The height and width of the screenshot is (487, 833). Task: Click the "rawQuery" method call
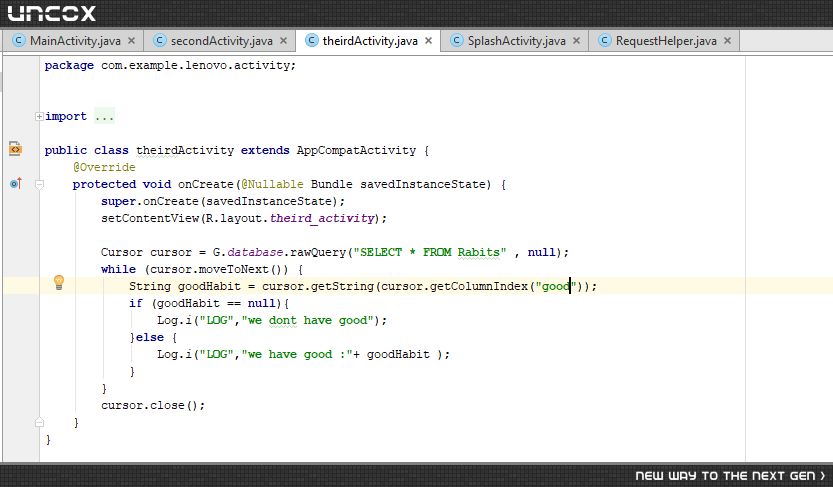tap(318, 252)
